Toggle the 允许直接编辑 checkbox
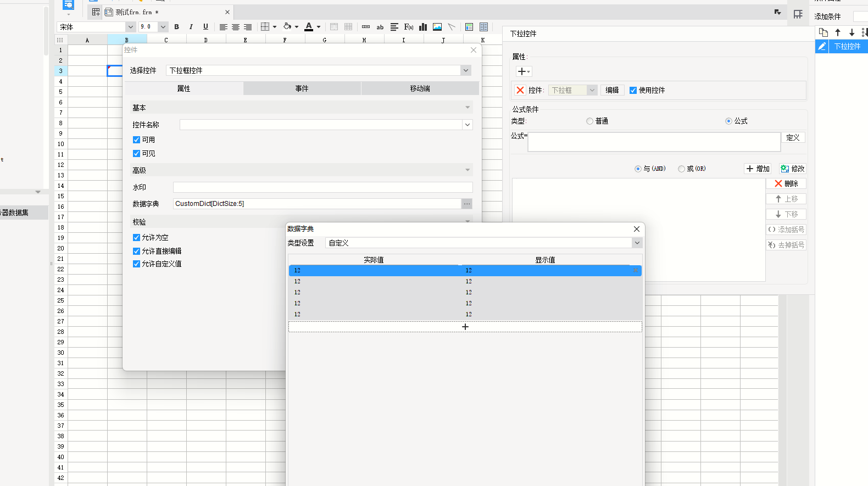This screenshot has width=868, height=486. tap(136, 251)
